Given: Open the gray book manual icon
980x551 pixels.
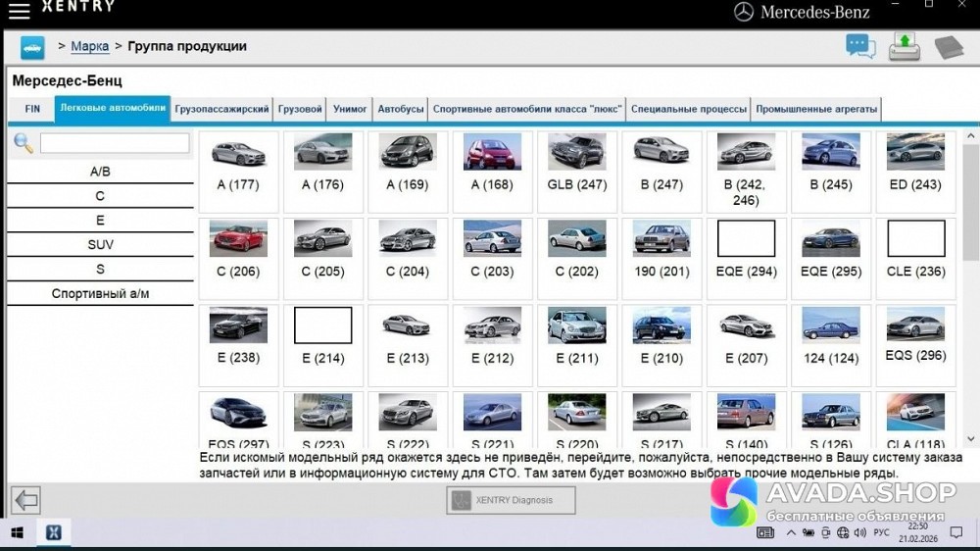Looking at the screenshot, I should [x=949, y=47].
